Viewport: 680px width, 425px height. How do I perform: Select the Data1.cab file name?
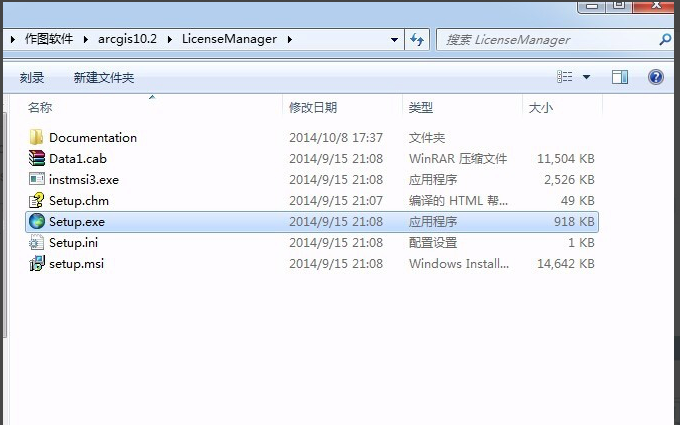[78, 159]
